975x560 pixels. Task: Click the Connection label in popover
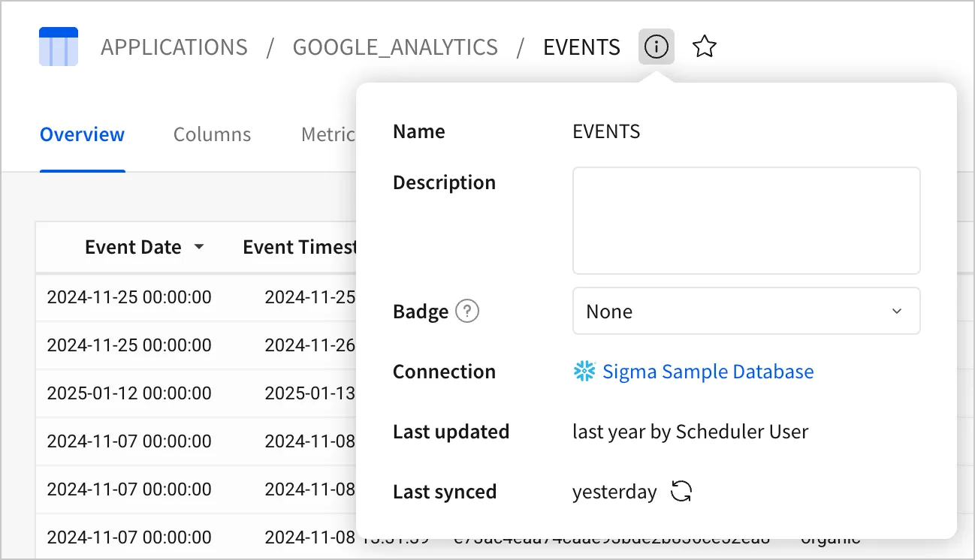point(444,372)
